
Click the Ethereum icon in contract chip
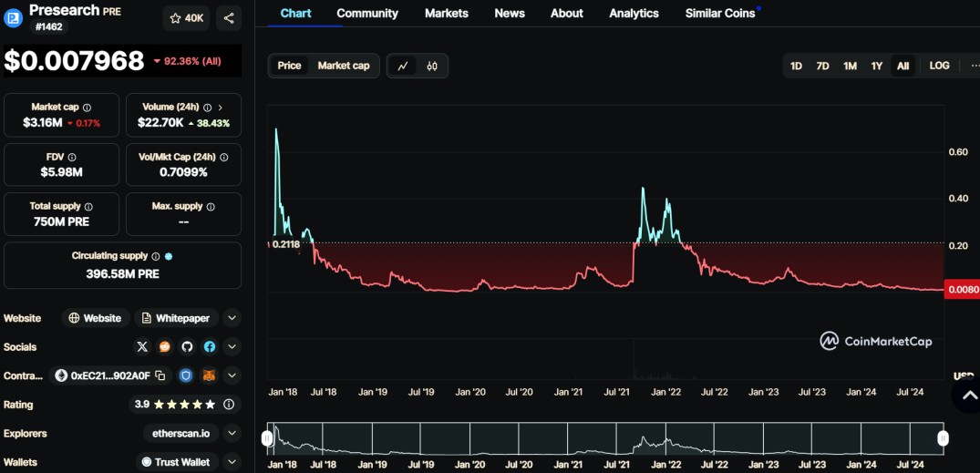pos(61,375)
